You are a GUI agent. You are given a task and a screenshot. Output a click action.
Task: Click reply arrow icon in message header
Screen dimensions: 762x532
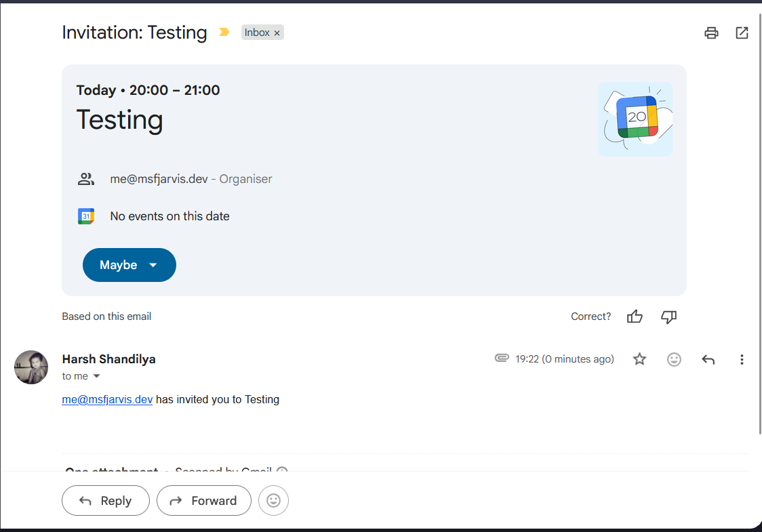708,359
